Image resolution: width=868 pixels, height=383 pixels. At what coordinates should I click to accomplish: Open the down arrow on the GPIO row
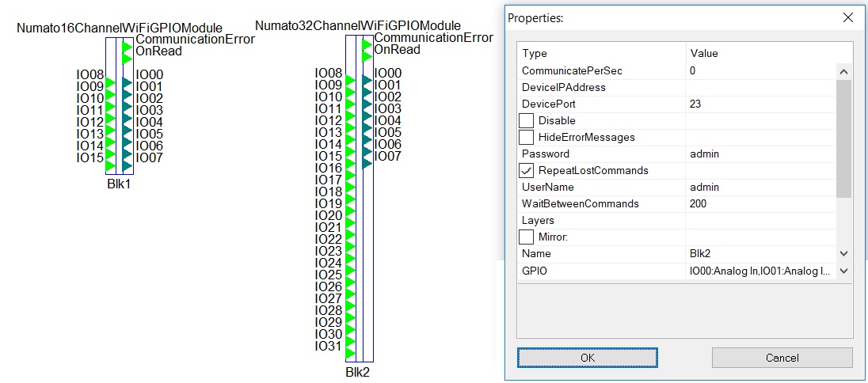point(843,271)
